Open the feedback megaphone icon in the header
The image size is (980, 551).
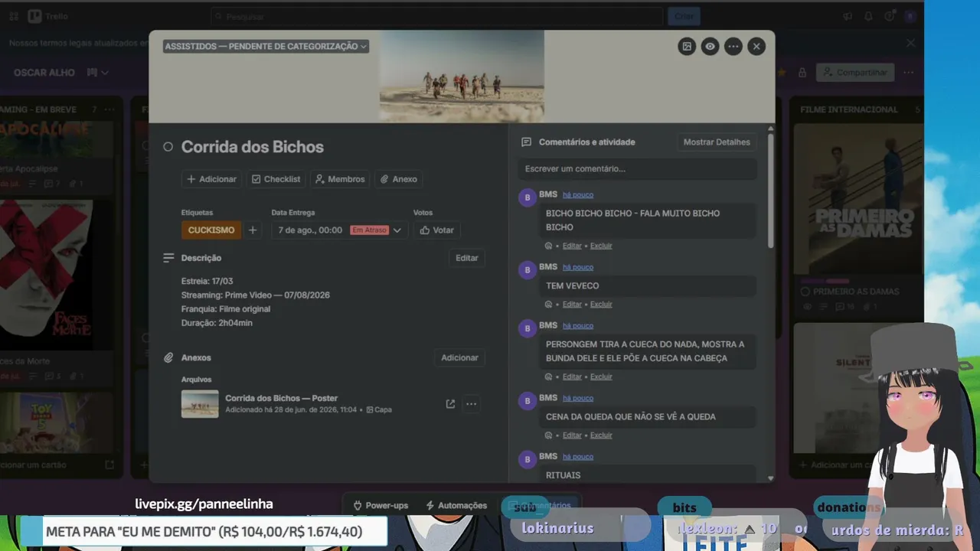tap(848, 16)
